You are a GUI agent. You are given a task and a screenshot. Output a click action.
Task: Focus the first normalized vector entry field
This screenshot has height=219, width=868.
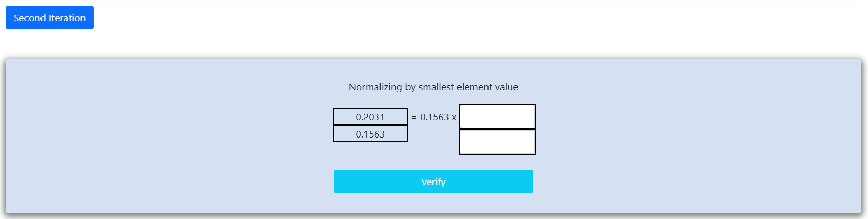coord(497,116)
